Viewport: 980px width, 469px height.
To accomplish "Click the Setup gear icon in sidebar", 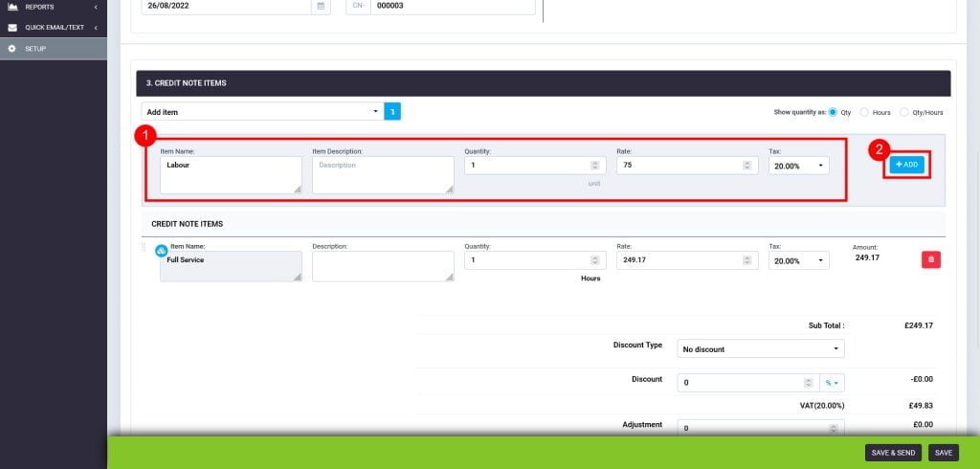I will [11, 48].
